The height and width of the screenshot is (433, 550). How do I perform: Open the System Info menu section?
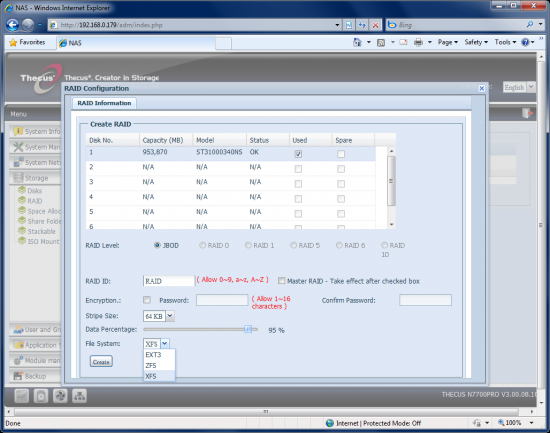[36, 131]
